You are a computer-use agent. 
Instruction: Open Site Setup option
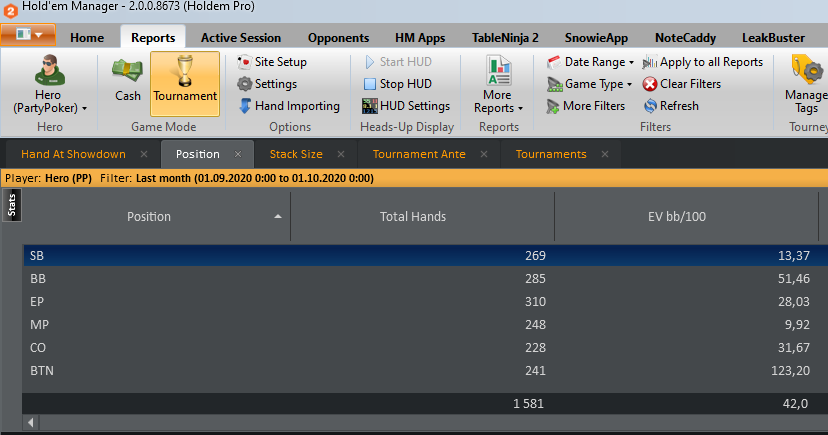point(272,62)
